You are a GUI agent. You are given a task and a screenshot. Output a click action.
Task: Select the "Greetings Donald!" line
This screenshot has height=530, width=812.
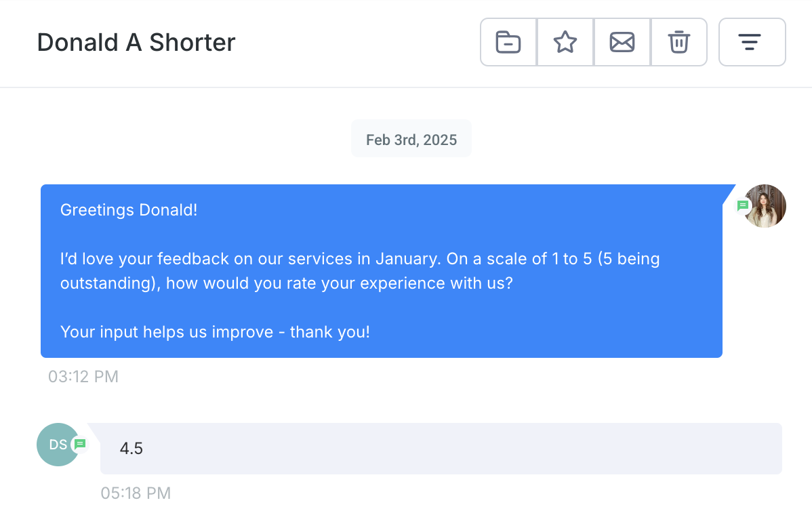point(129,210)
